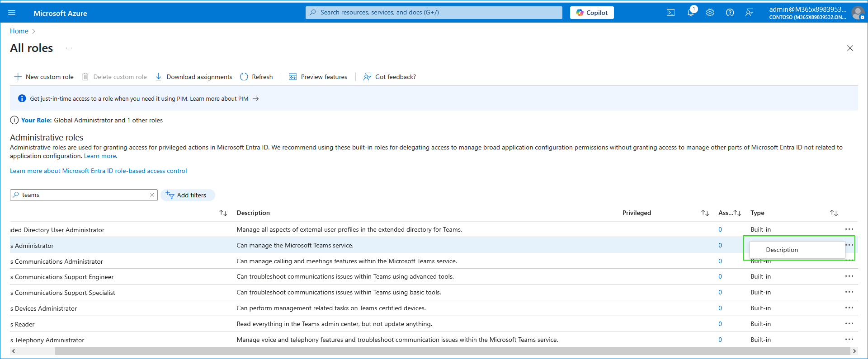Open ellipsis for Telephony Administrator row

tap(849, 340)
